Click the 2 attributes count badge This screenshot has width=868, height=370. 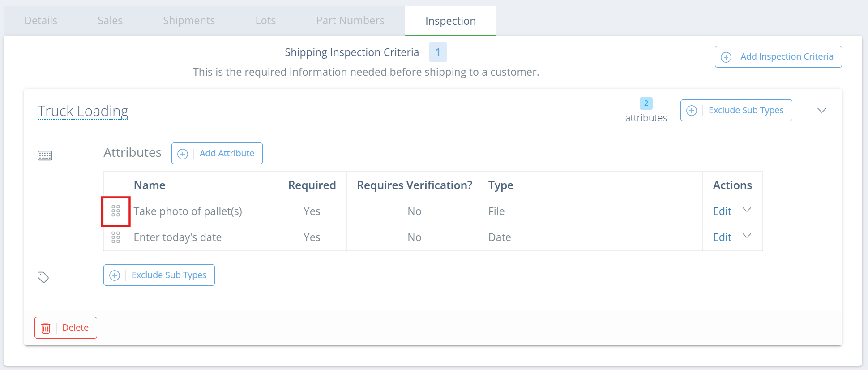click(x=646, y=103)
